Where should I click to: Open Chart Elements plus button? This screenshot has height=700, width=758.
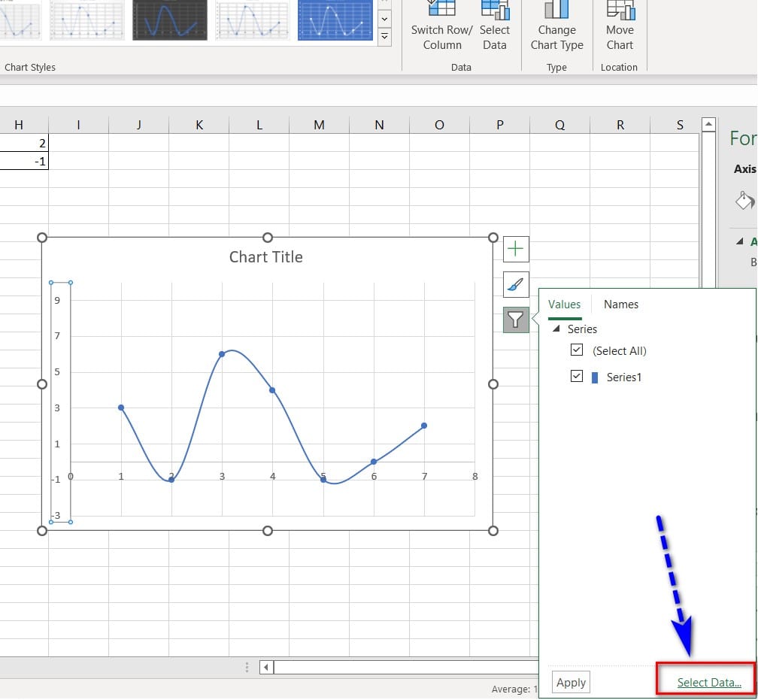[x=516, y=249]
